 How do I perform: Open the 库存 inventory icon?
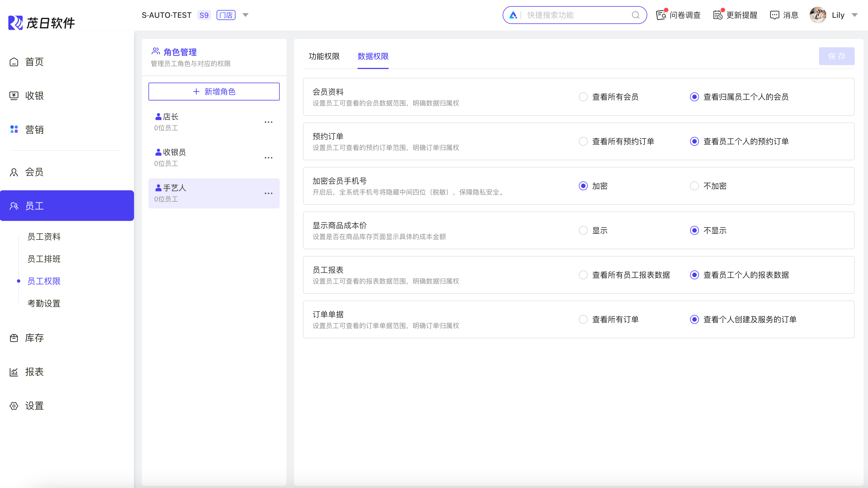pyautogui.click(x=14, y=338)
